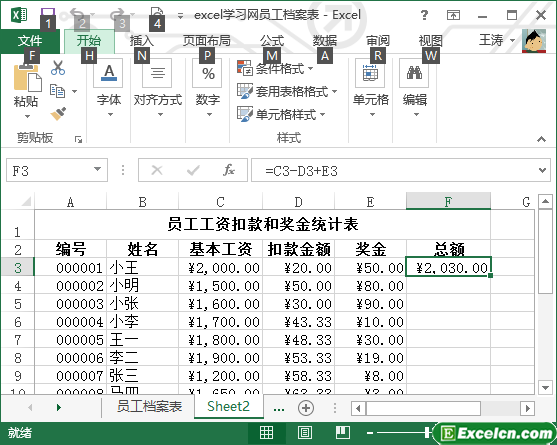The height and width of the screenshot is (445, 557).
Task: Open Excel Help question mark
Action: point(424,15)
